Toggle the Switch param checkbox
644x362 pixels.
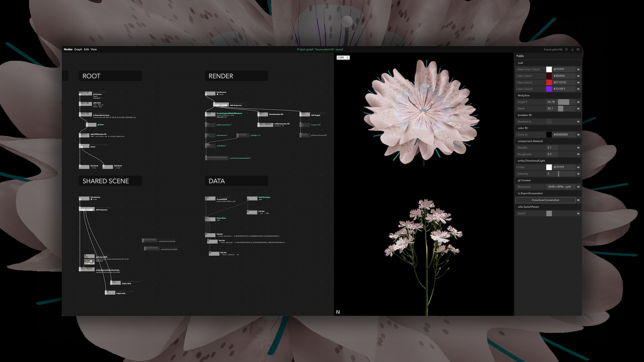click(549, 214)
